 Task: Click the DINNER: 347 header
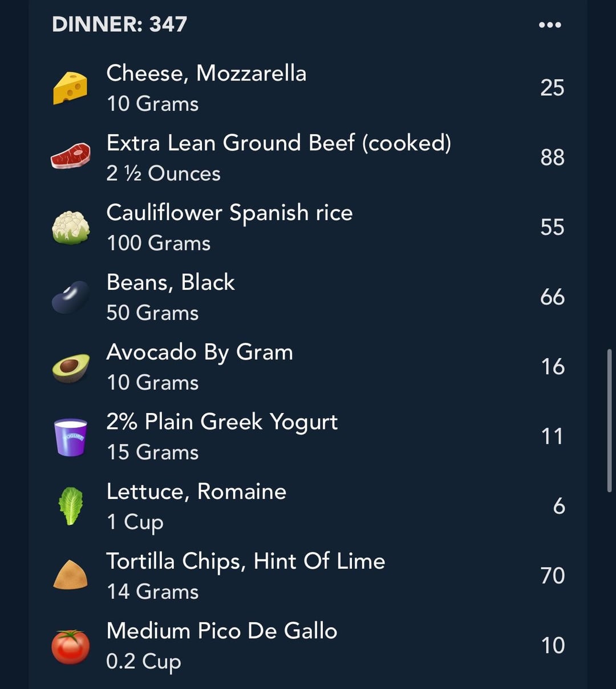[x=119, y=24]
